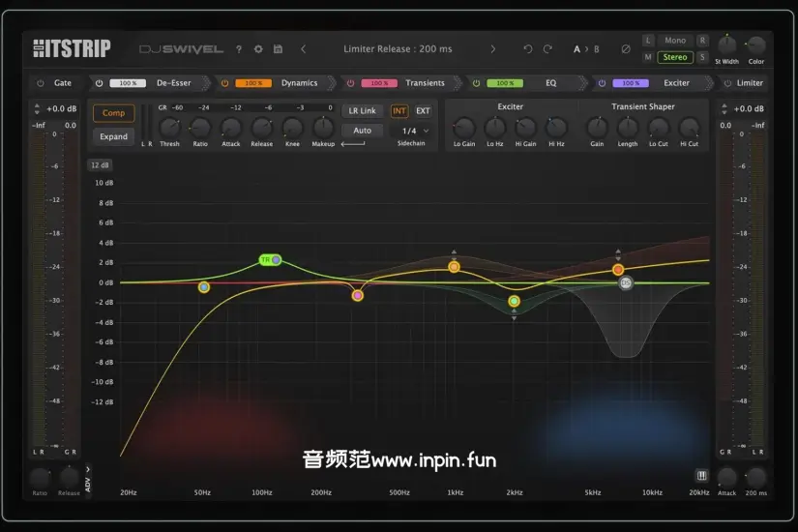Click the bypass slashed-circle icon
798x532 pixels.
(626, 49)
